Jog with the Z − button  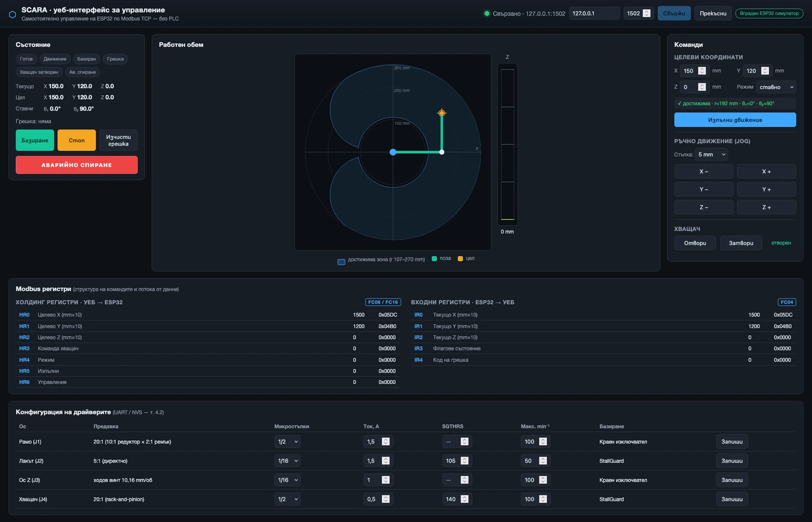[x=704, y=207]
